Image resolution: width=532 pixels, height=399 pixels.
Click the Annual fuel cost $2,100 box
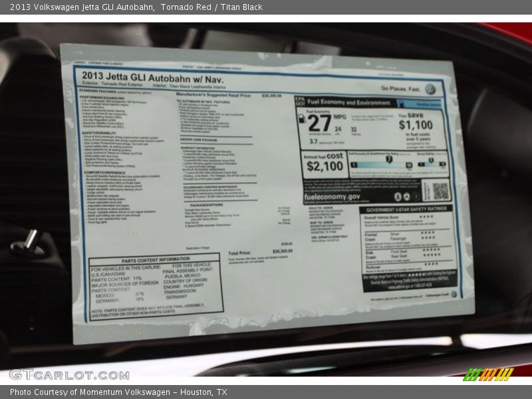tap(324, 164)
